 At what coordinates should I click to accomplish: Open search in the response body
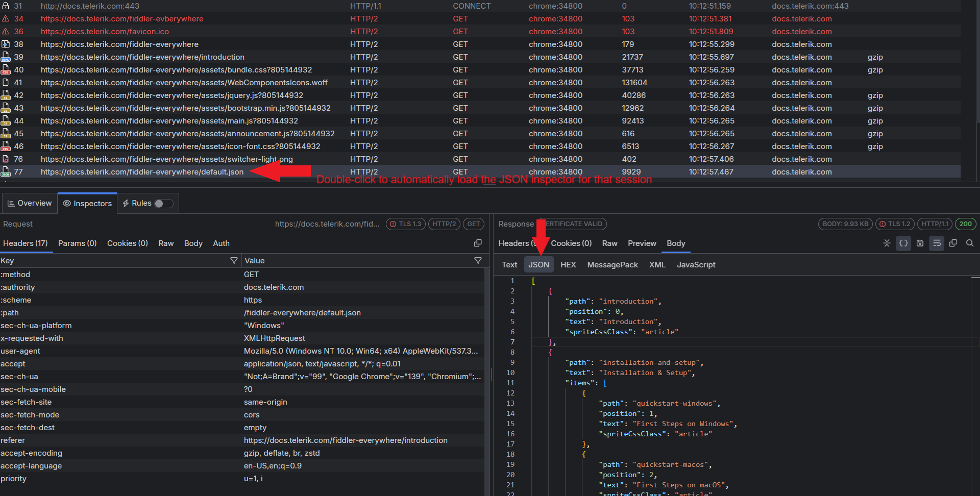(x=970, y=243)
